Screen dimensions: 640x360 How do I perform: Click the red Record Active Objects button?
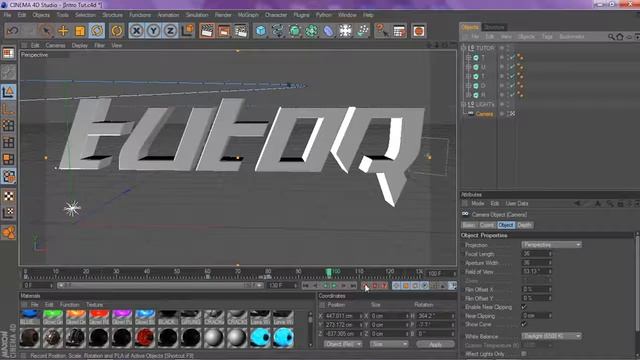pyautogui.click(x=364, y=286)
